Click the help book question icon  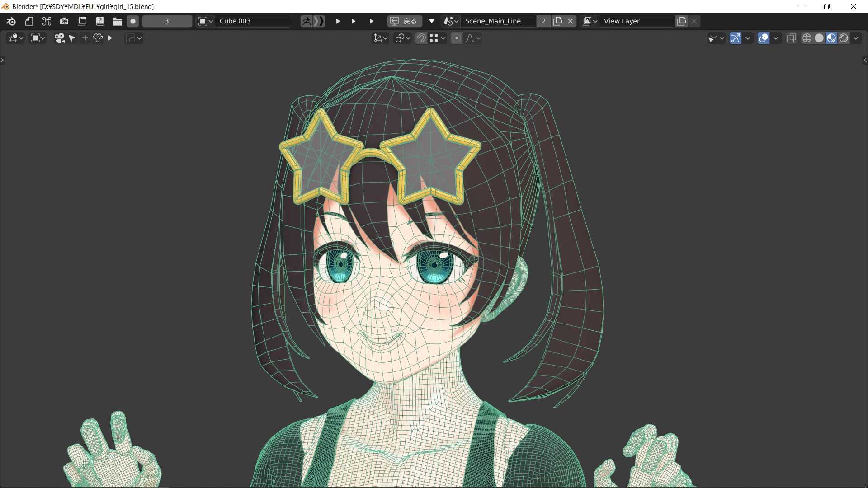coord(99,21)
